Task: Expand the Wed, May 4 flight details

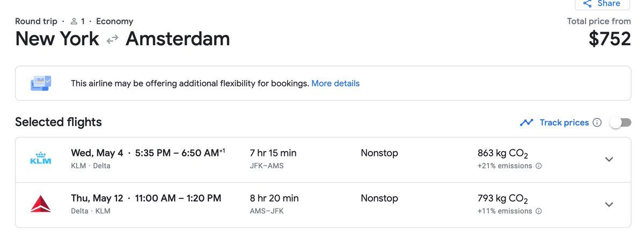Action: pyautogui.click(x=609, y=159)
